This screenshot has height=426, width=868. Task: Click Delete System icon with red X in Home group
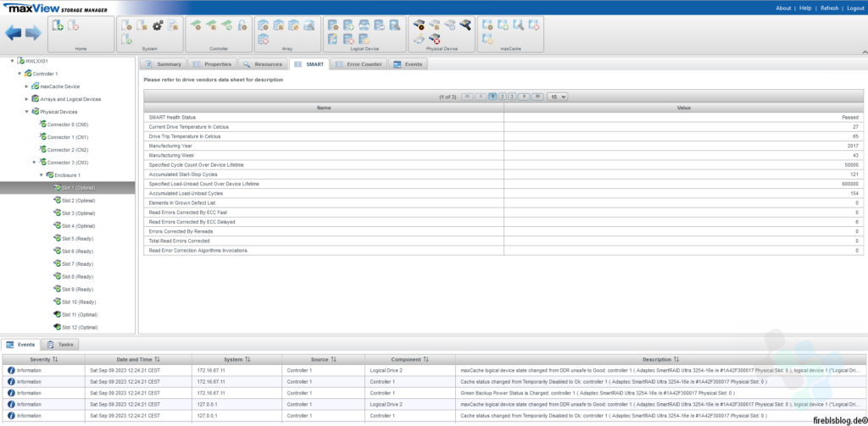[x=73, y=25]
